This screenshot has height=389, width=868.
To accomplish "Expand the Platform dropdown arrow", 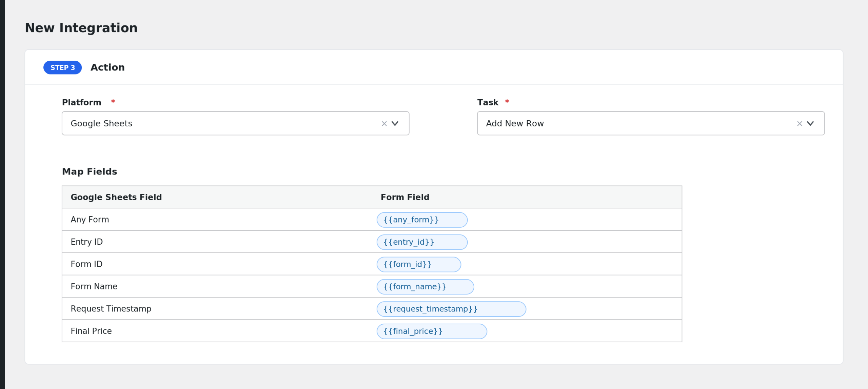I will [x=395, y=124].
